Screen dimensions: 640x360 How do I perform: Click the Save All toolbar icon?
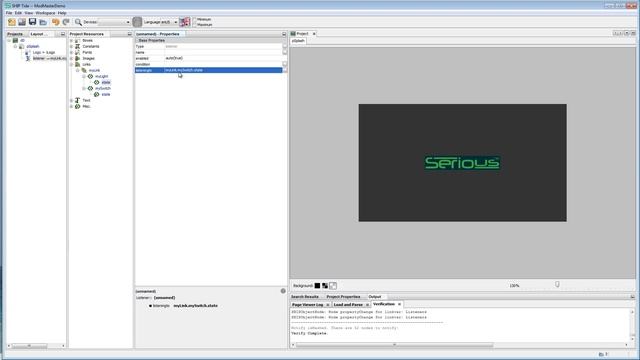point(22,22)
